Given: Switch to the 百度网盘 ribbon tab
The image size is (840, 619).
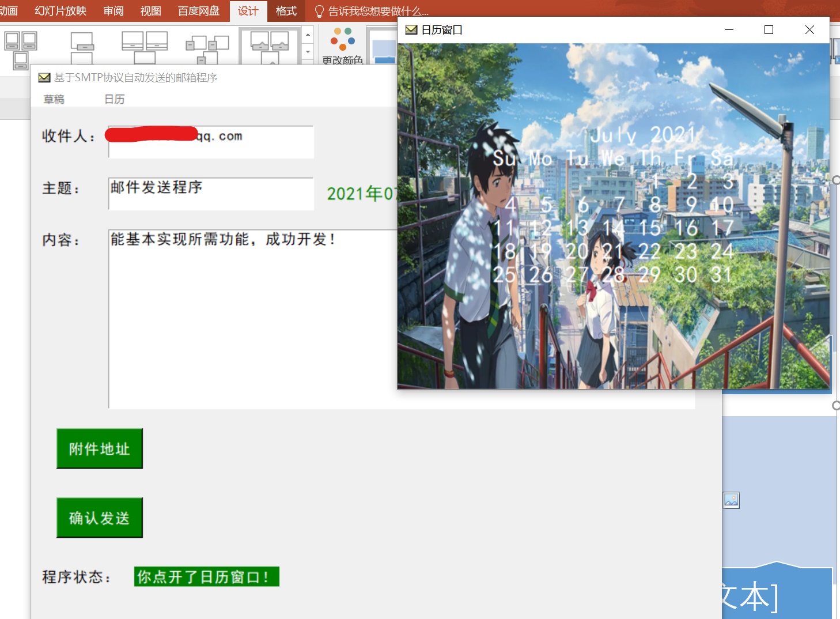Looking at the screenshot, I should 199,11.
